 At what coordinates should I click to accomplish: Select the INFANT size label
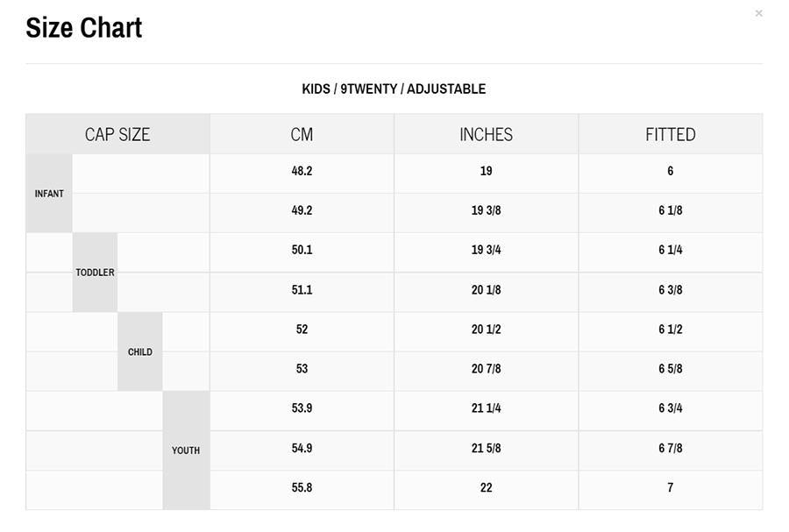click(49, 194)
